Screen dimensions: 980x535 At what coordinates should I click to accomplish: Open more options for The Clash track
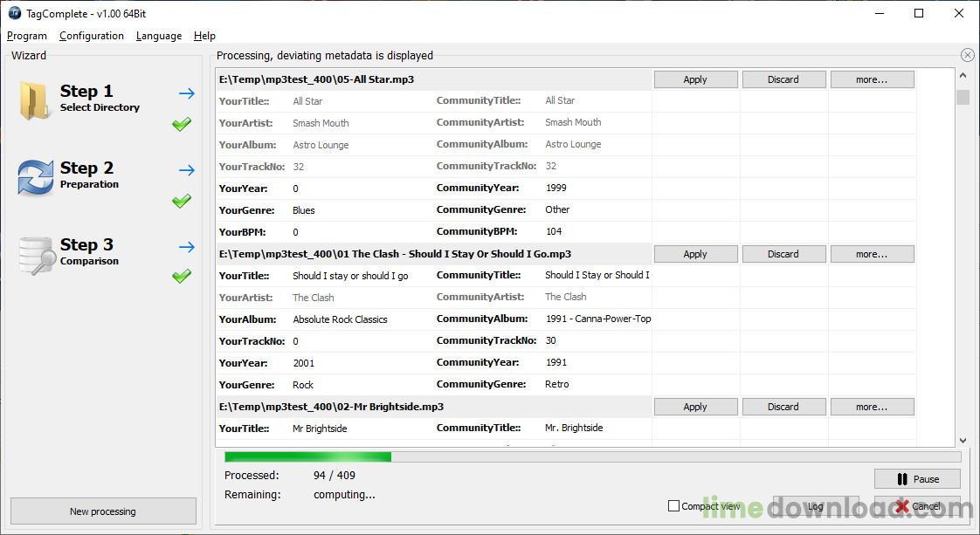pyautogui.click(x=872, y=254)
